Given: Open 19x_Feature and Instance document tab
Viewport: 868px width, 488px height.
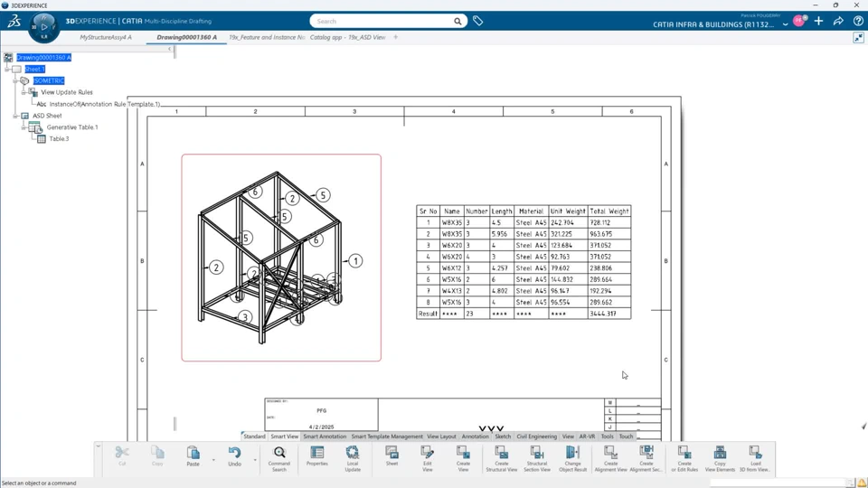Looking at the screenshot, I should (x=267, y=37).
